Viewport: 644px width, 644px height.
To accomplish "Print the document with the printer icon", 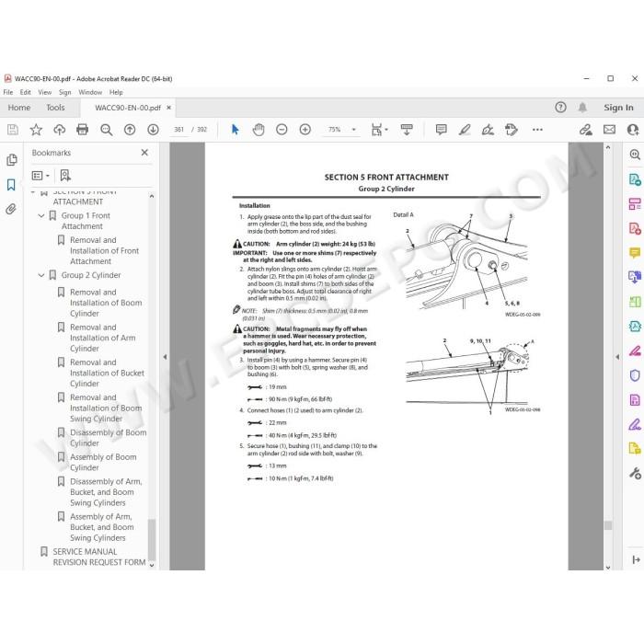I will point(83,130).
